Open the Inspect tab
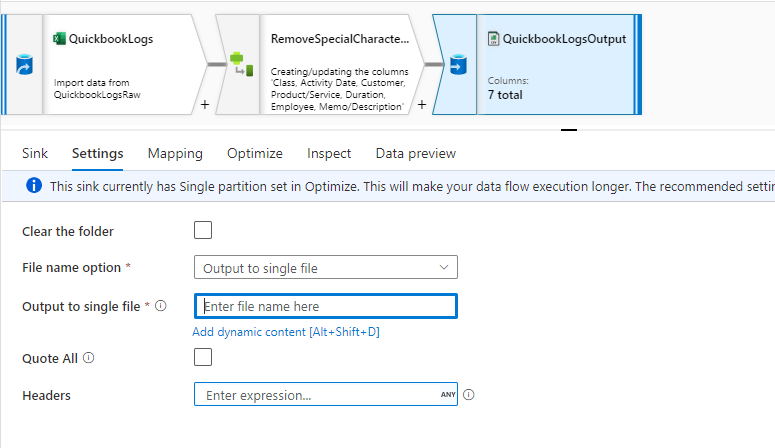The image size is (775, 448). (329, 153)
